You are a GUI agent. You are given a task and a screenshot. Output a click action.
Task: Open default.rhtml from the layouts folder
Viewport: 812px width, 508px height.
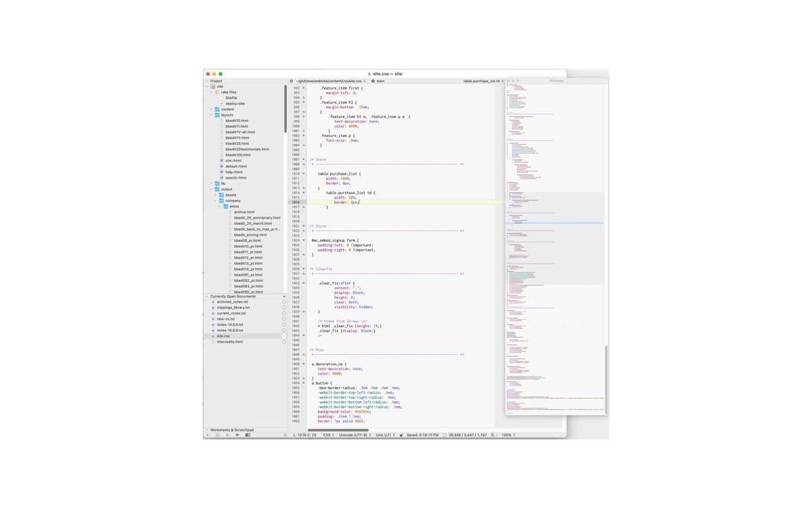pyautogui.click(x=235, y=166)
